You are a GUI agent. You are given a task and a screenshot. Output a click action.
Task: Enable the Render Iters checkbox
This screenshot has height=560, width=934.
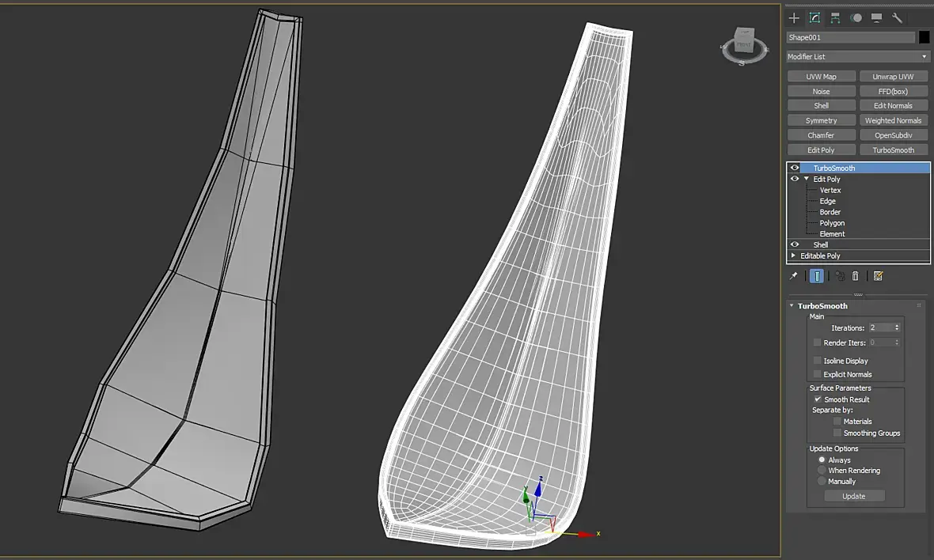click(x=817, y=342)
